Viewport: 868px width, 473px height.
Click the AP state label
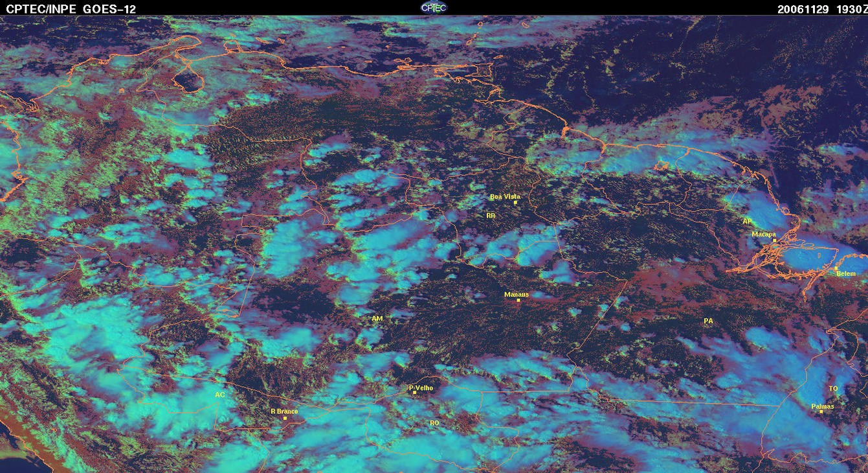tap(748, 222)
